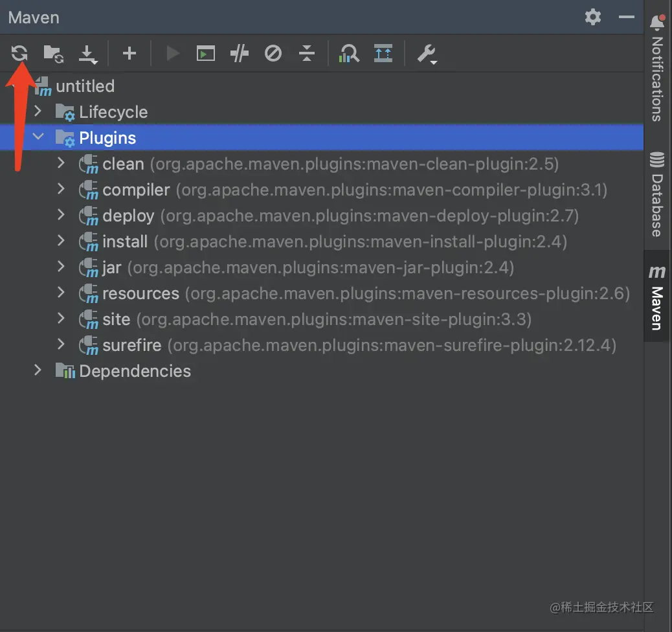Select the site maven-site-plugin:3.3 row

[x=321, y=319]
